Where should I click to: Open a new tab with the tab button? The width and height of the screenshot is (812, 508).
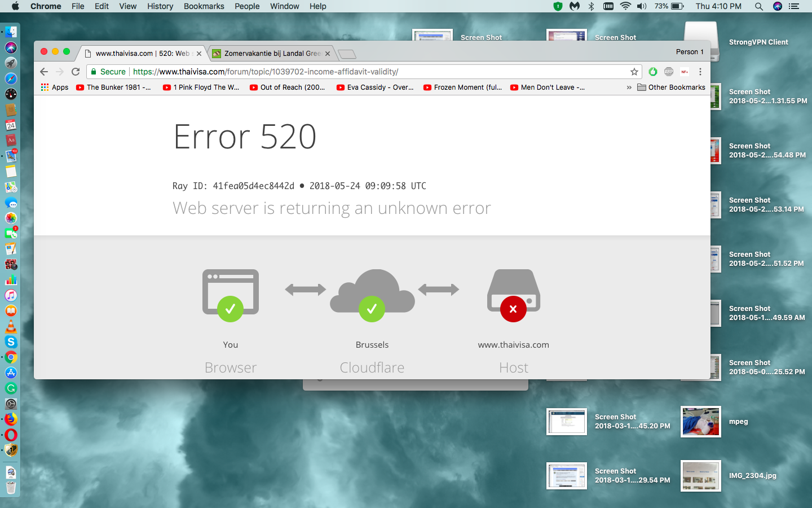(x=347, y=54)
